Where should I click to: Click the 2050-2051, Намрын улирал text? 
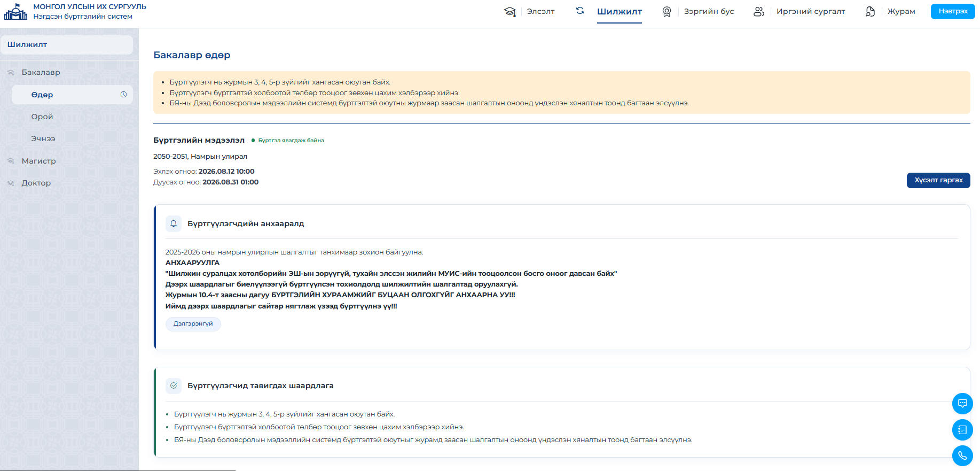click(200, 157)
